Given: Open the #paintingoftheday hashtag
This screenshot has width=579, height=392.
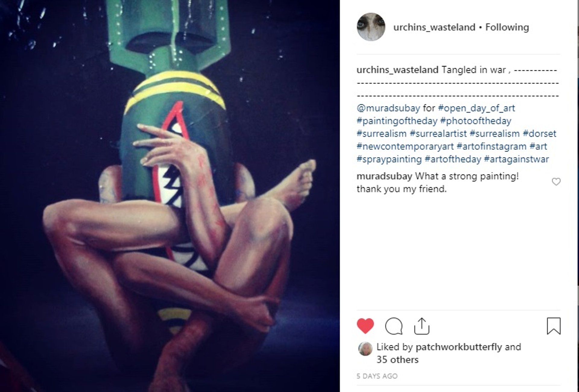Looking at the screenshot, I should click(x=397, y=121).
